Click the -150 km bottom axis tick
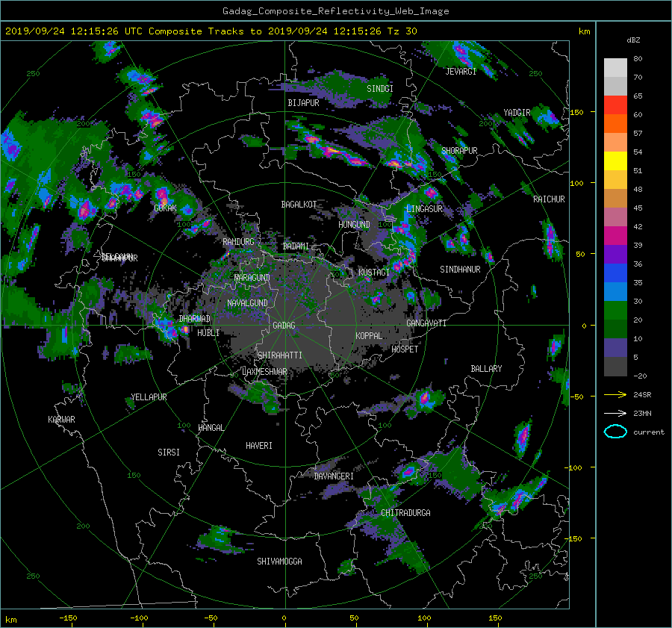This screenshot has height=628, width=672. (68, 618)
